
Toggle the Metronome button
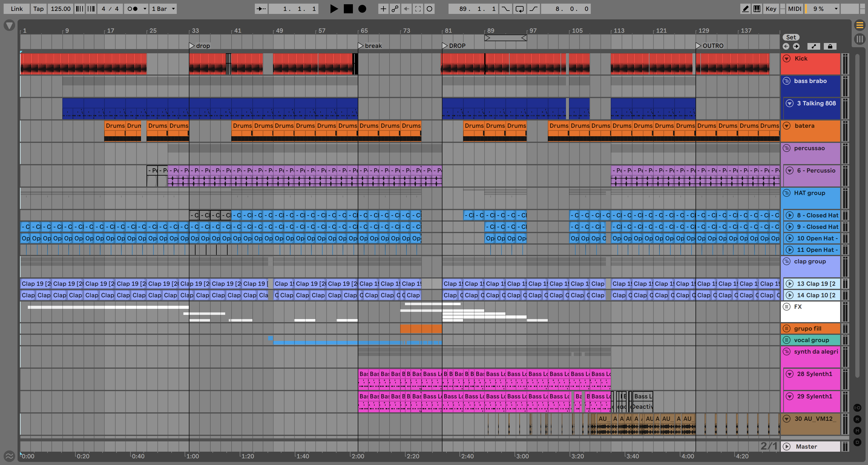[133, 9]
